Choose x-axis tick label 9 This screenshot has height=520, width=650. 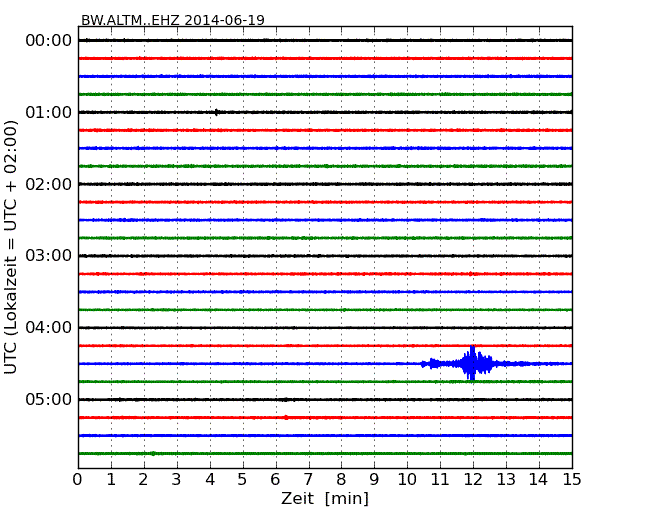[x=374, y=480]
